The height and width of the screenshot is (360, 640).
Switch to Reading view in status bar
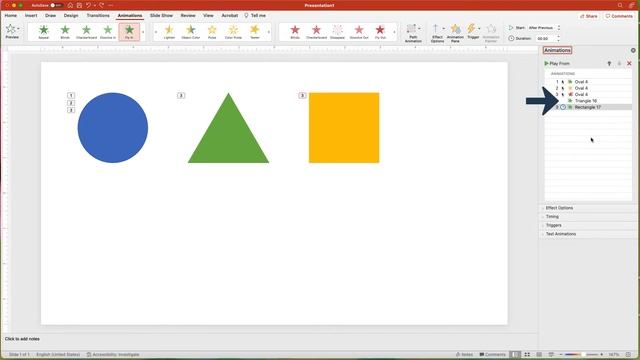coord(539,354)
